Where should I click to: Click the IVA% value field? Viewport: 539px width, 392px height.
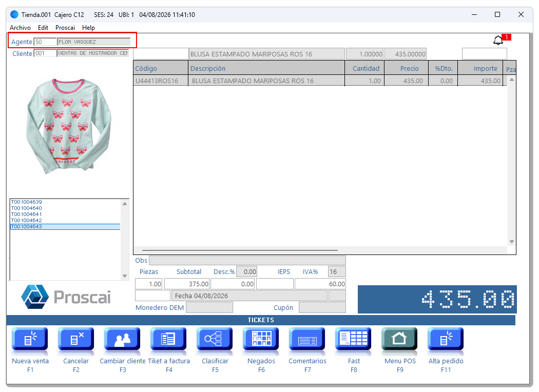click(x=337, y=272)
